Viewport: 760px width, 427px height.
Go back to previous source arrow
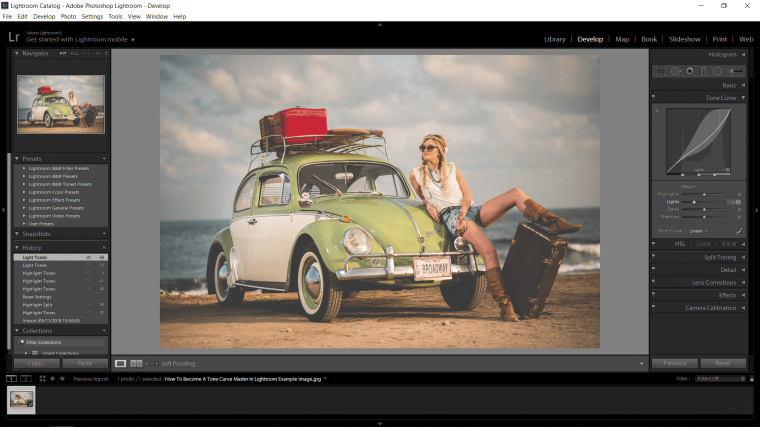52,379
